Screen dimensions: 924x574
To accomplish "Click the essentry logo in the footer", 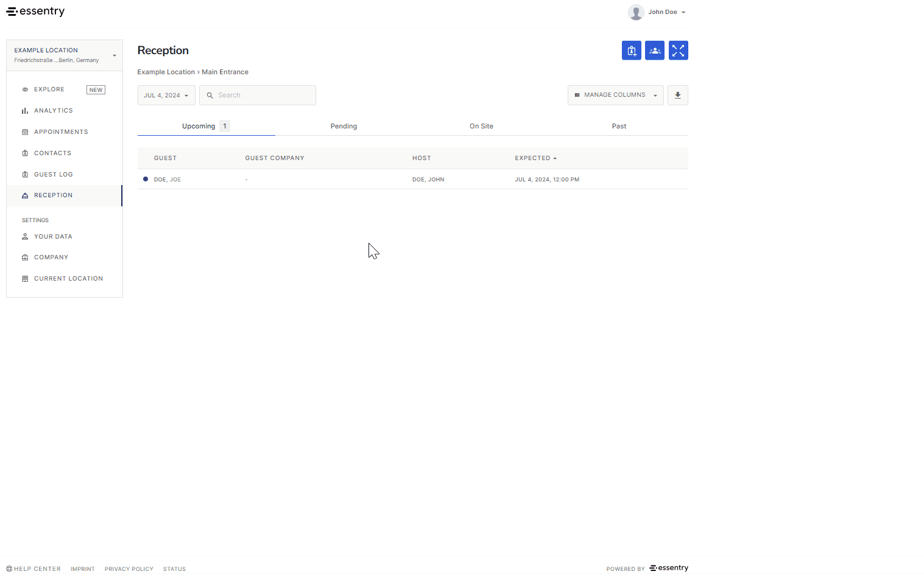I will pos(669,568).
